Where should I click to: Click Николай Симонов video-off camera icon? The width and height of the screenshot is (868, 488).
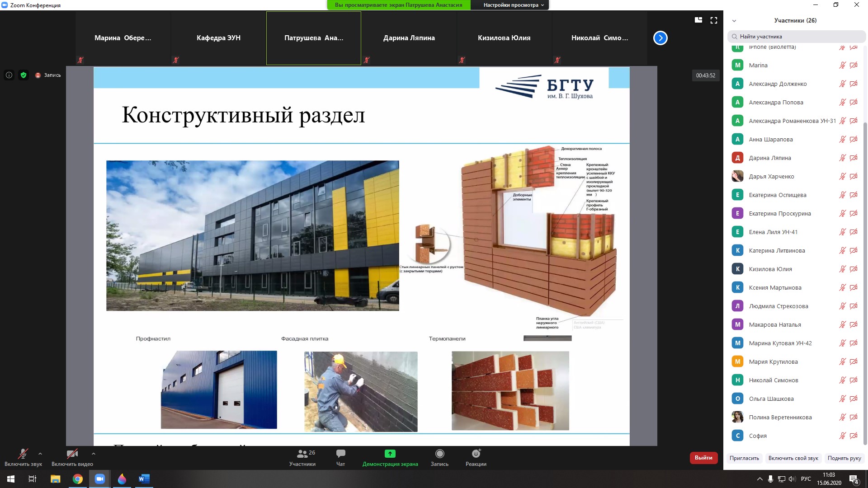pyautogui.click(x=854, y=380)
